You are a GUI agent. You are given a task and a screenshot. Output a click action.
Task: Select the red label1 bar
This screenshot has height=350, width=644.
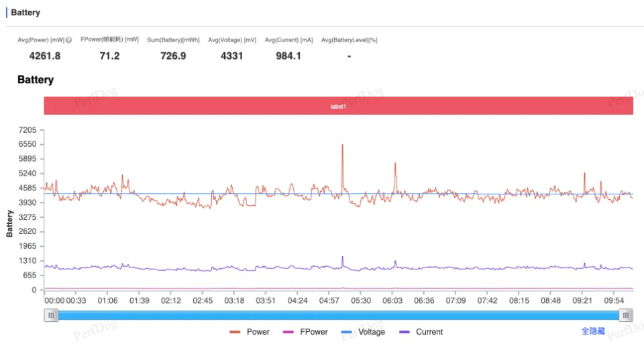coord(339,106)
